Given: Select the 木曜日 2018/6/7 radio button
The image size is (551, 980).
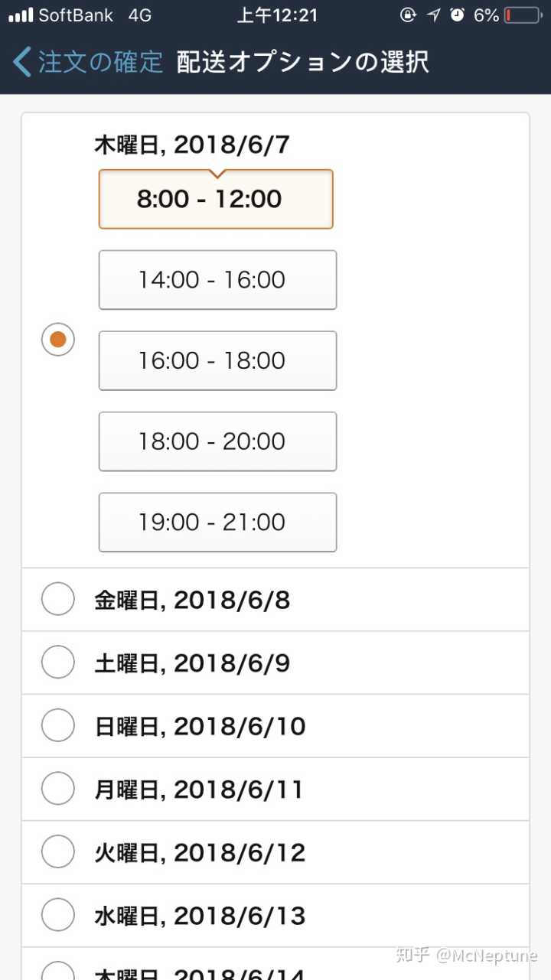Looking at the screenshot, I should coord(58,339).
